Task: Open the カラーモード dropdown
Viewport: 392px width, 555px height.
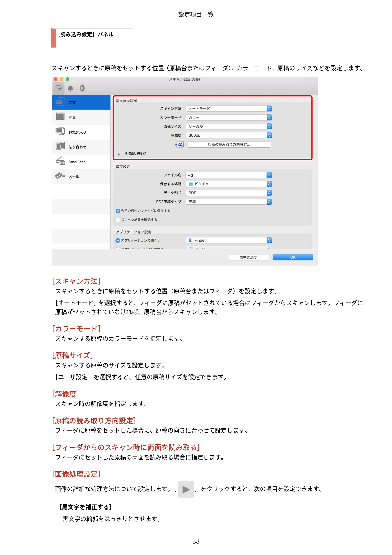Action: (229, 118)
